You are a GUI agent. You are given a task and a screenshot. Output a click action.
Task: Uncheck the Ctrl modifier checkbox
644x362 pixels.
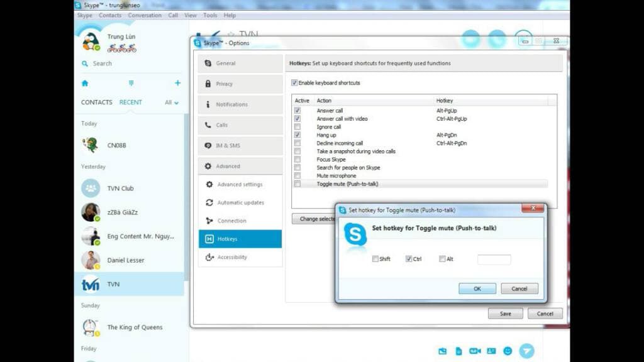409,259
